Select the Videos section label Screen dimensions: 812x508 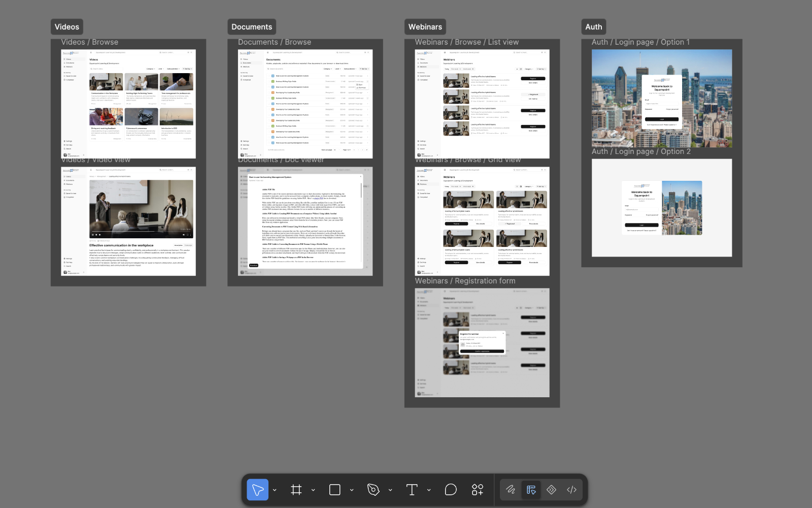(x=67, y=27)
